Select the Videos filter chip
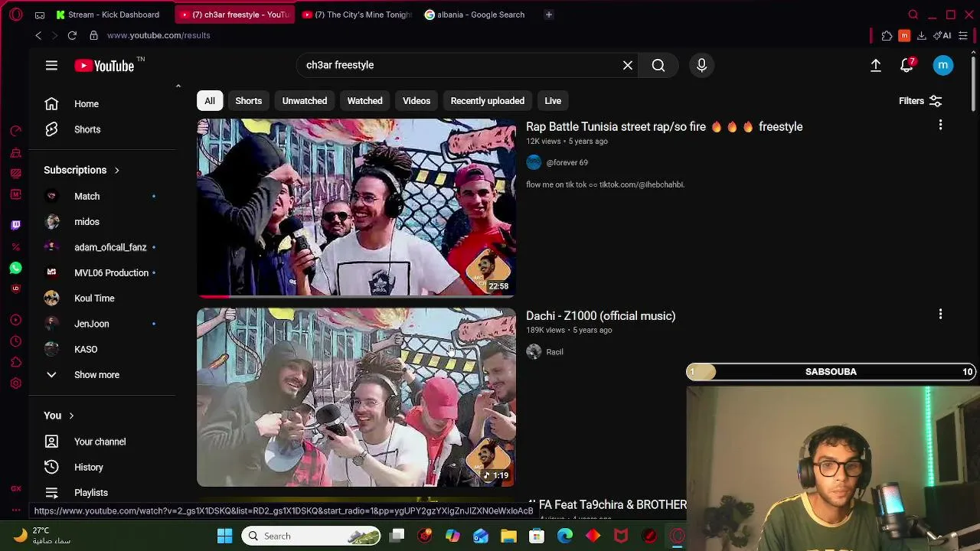 tap(416, 101)
